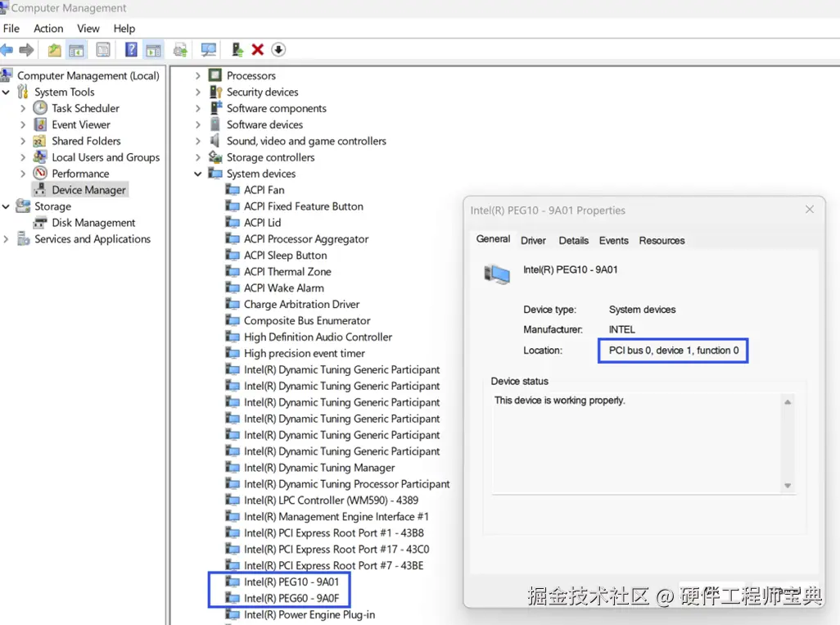The width and height of the screenshot is (840, 625).
Task: Select Intel(R) Power Engine Plug-in device
Action: (309, 615)
